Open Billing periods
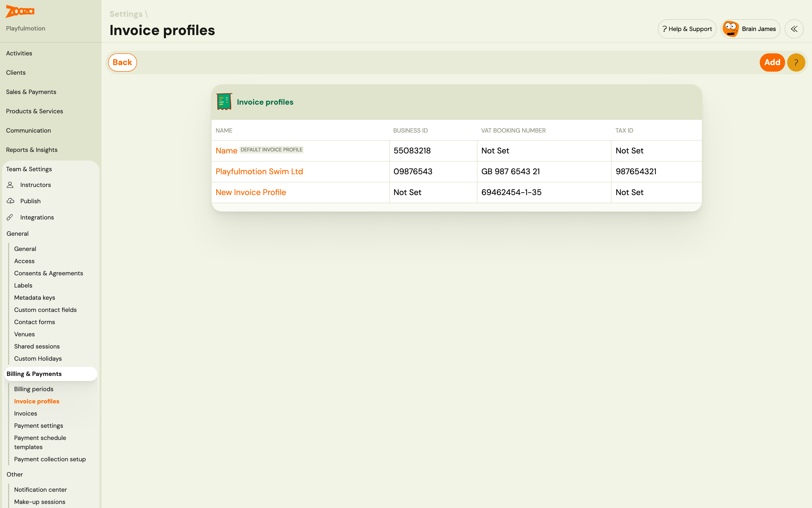Viewport: 812px width, 508px height. pyautogui.click(x=33, y=389)
